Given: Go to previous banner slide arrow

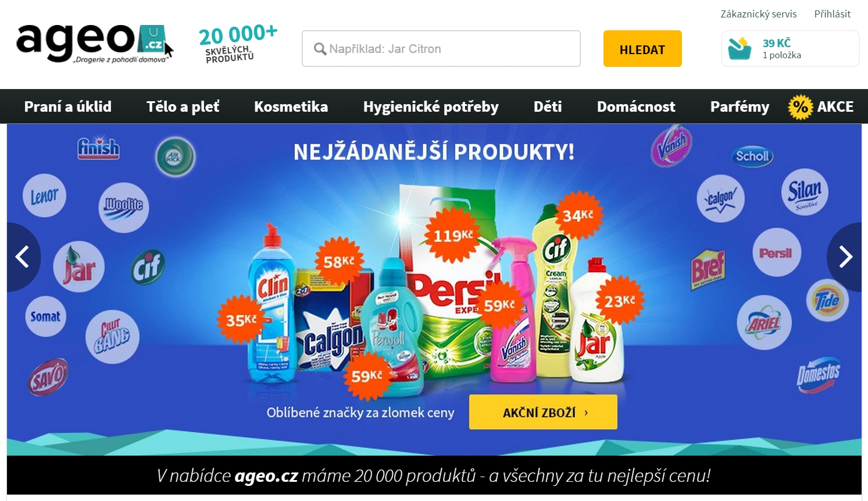Looking at the screenshot, I should point(23,257).
